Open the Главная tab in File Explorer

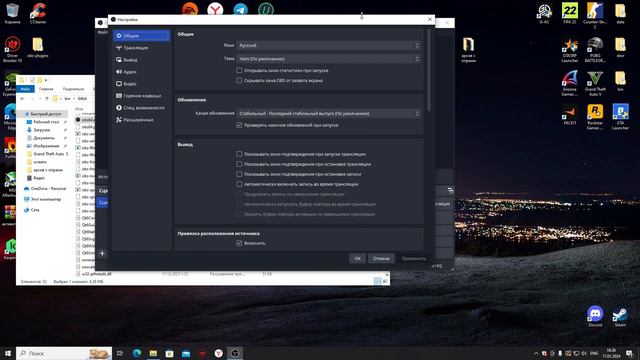pyautogui.click(x=46, y=89)
